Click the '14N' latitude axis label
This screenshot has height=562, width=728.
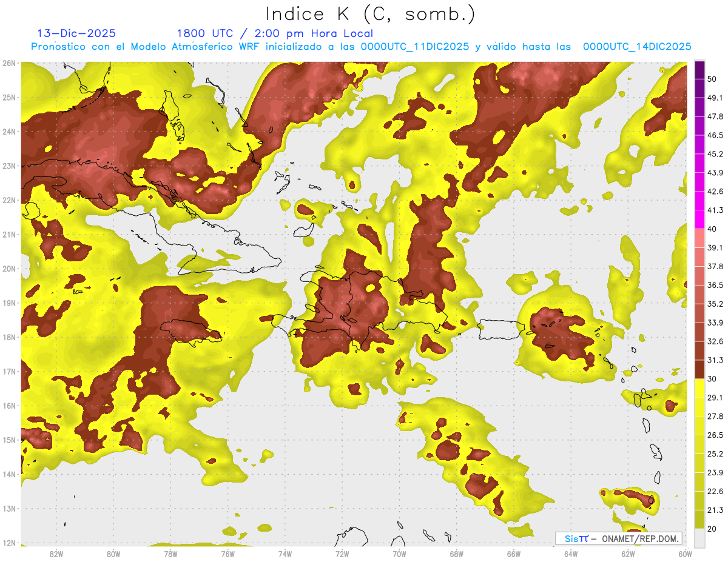(9, 474)
